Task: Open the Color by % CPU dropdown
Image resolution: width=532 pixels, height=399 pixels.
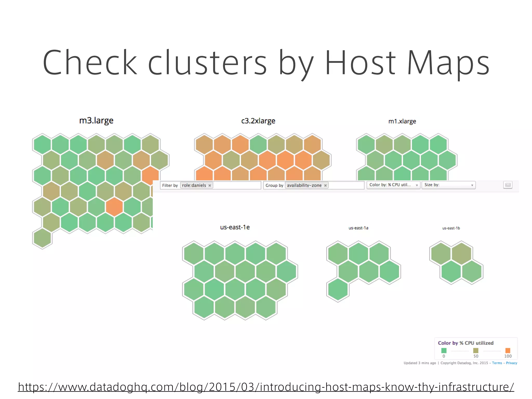Action: [393, 185]
